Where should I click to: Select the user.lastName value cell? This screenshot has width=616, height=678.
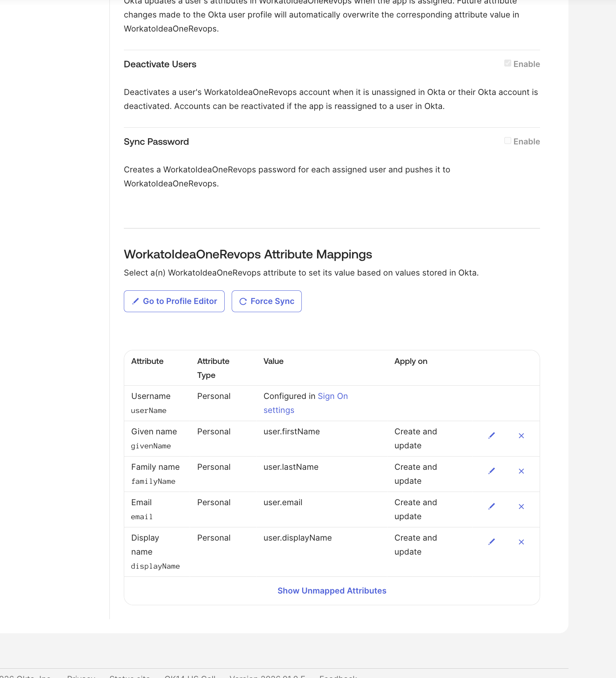[291, 467]
